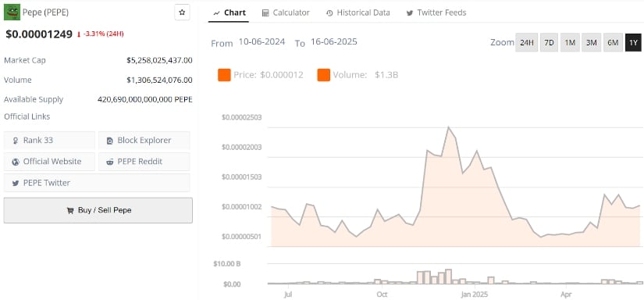This screenshot has width=644, height=300.
Task: Click the Rank 33 medal icon
Action: point(16,141)
